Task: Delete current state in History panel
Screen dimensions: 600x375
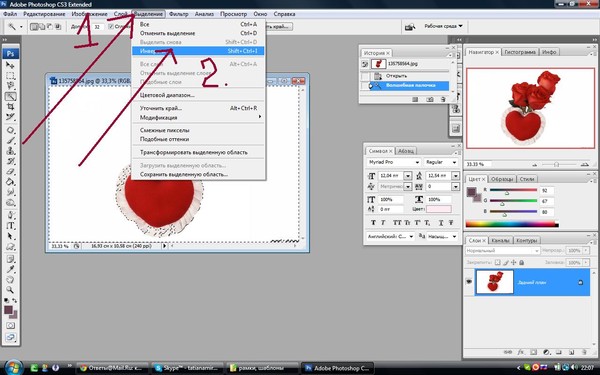Action: (443, 99)
